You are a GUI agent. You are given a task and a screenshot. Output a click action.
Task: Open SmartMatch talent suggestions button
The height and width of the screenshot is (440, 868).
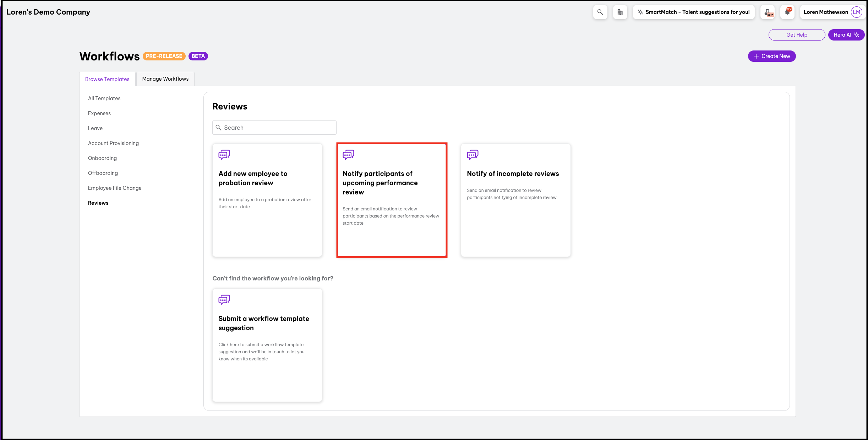click(694, 12)
